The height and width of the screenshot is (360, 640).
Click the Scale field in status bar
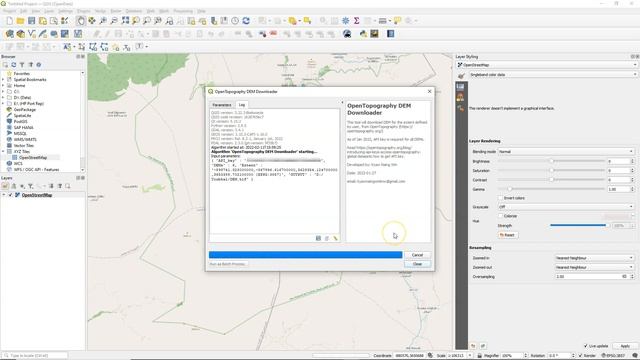click(x=459, y=356)
